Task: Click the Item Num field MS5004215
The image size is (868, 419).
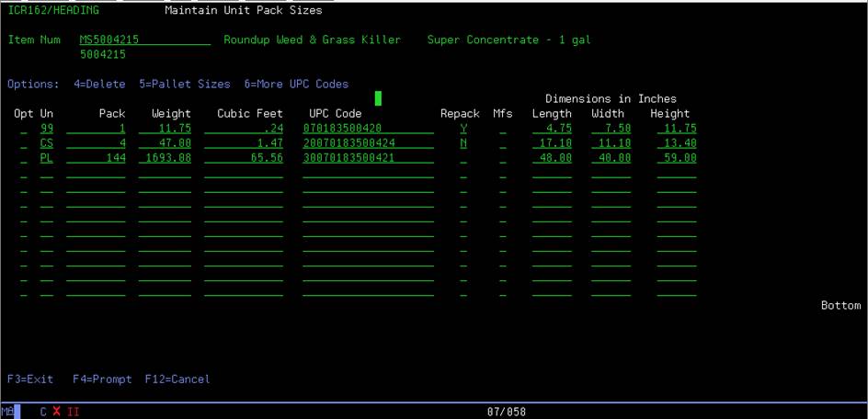Action: tap(144, 40)
